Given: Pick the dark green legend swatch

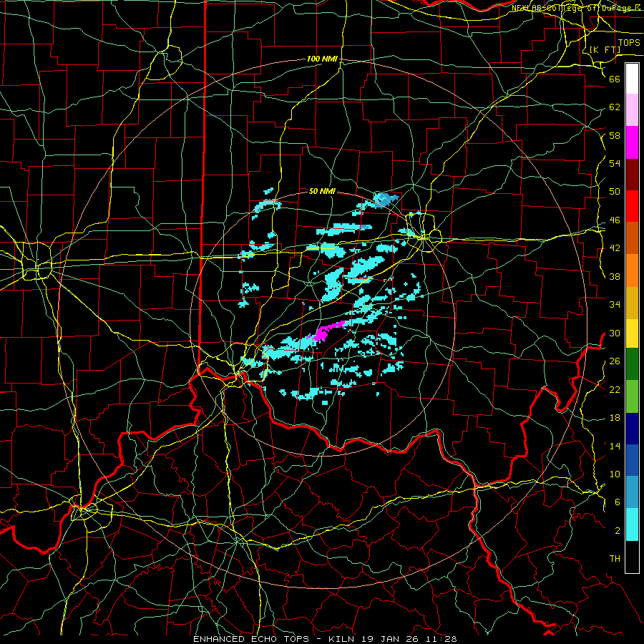Looking at the screenshot, I should 632,364.
